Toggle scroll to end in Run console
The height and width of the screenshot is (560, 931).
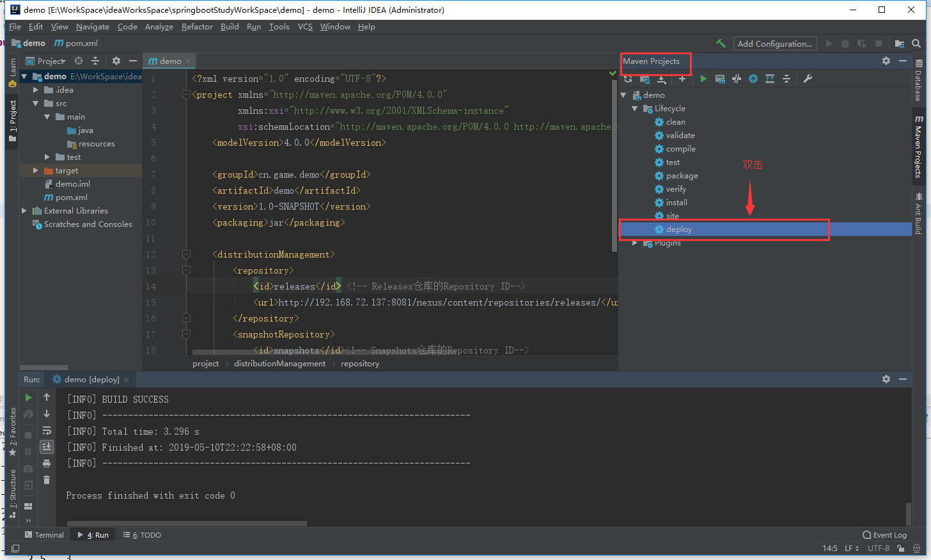pos(47,447)
